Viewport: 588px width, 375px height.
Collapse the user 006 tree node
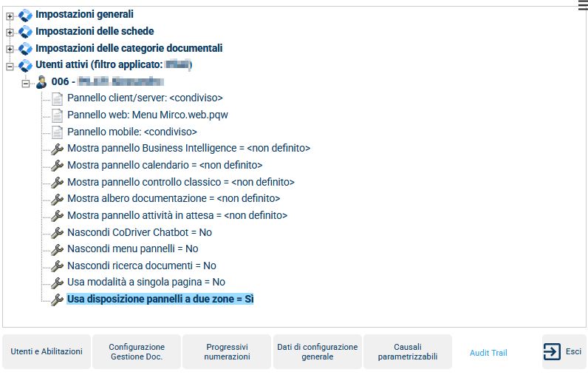coord(26,84)
